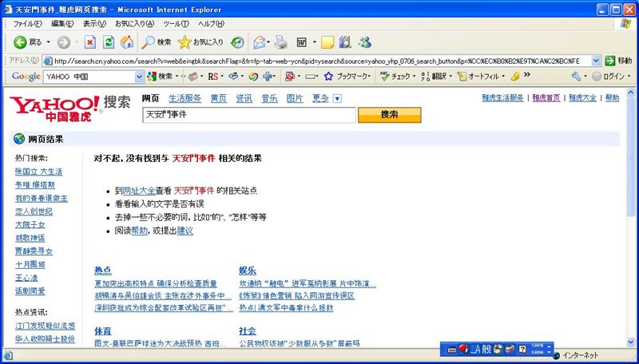Open the ファイル(F) menu
This screenshot has width=639, height=364.
click(28, 24)
